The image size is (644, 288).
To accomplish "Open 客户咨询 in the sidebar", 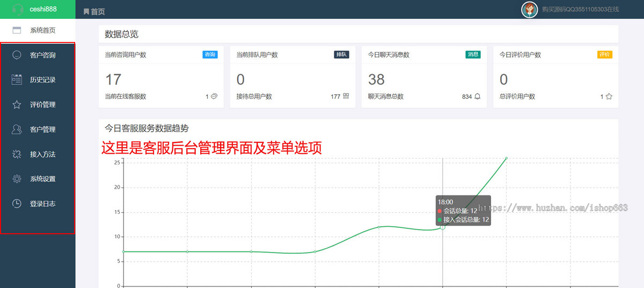I will tap(38, 55).
